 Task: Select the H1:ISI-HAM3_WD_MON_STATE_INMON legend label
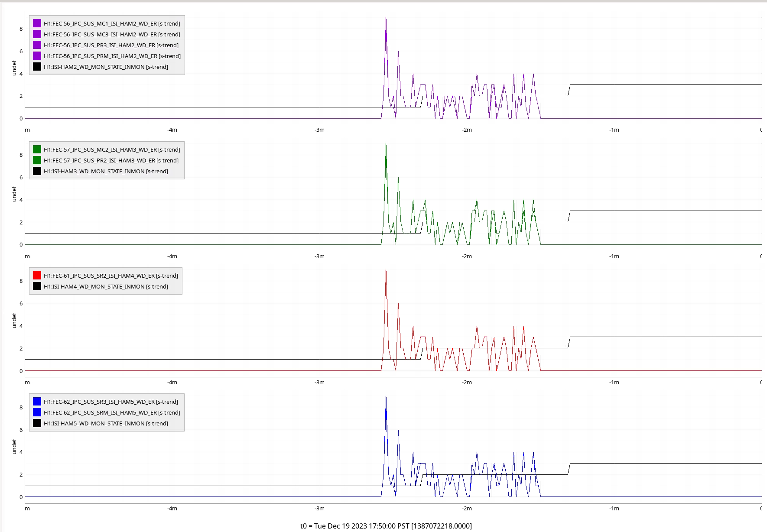point(106,171)
